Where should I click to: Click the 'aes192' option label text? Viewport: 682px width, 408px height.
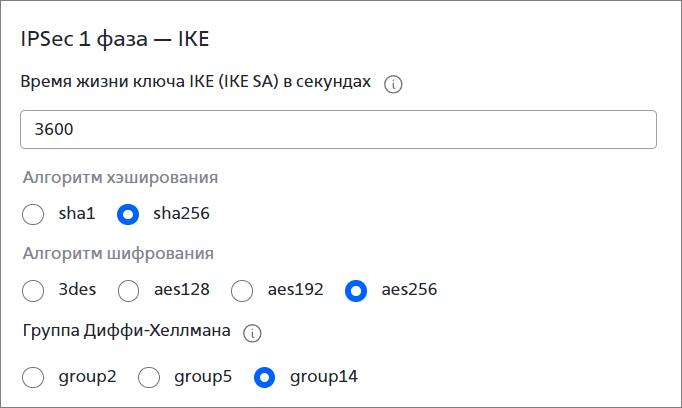295,290
